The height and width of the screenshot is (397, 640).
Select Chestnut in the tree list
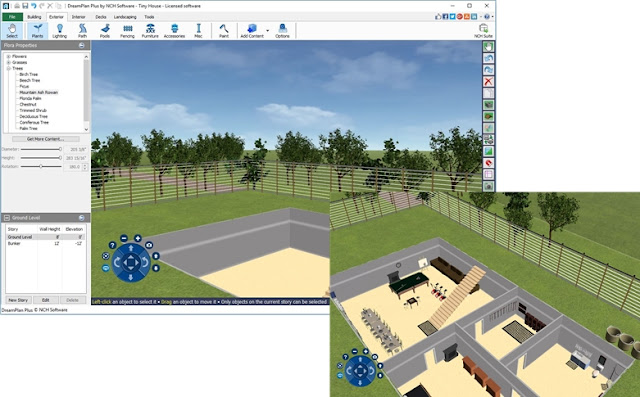(x=28, y=104)
